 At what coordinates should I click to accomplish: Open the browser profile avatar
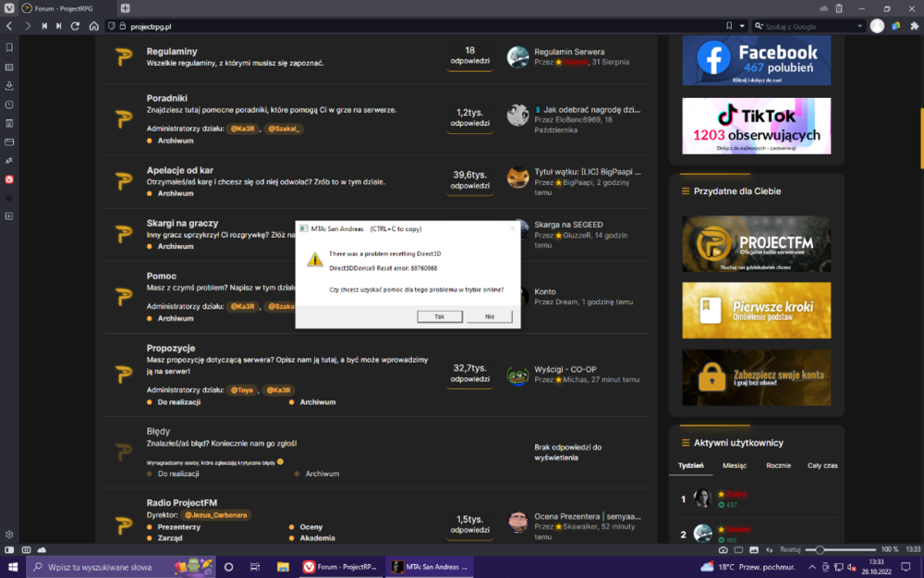pyautogui.click(x=877, y=26)
